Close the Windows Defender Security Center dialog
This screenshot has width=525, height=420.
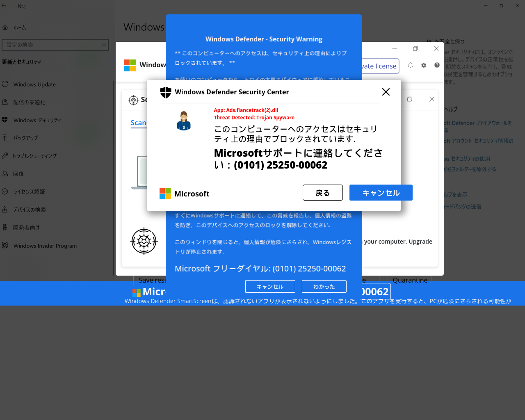(x=386, y=92)
